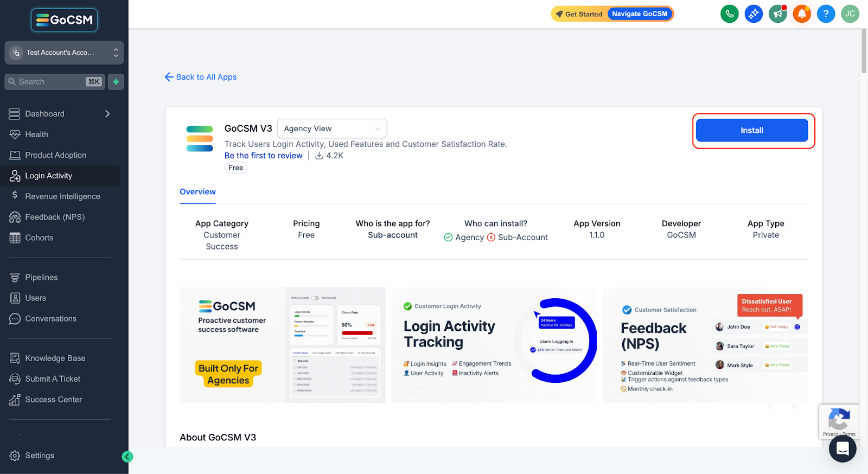Click the question mark help icon
Screen dimensions: 868x474
(x=826, y=14)
